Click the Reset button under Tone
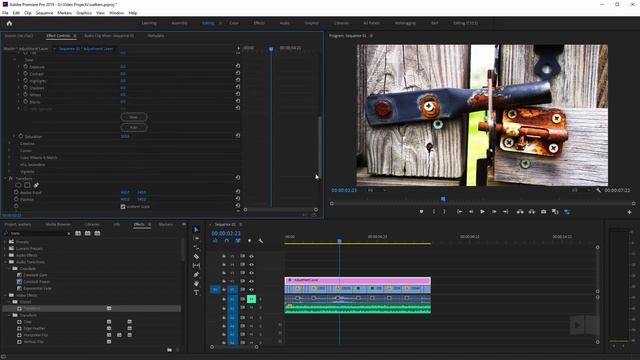Image resolution: width=640 pixels, height=360 pixels. click(134, 117)
